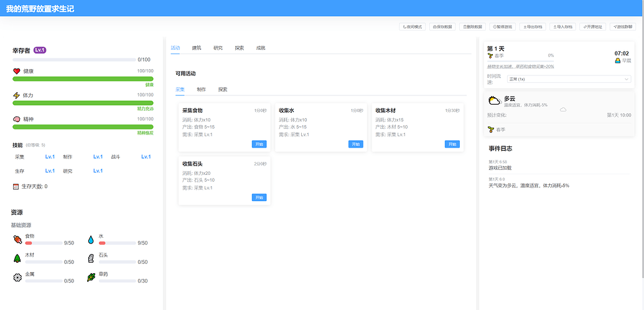Open the 游戏群聊 group chat link
The height and width of the screenshot is (310, 644).
[623, 27]
